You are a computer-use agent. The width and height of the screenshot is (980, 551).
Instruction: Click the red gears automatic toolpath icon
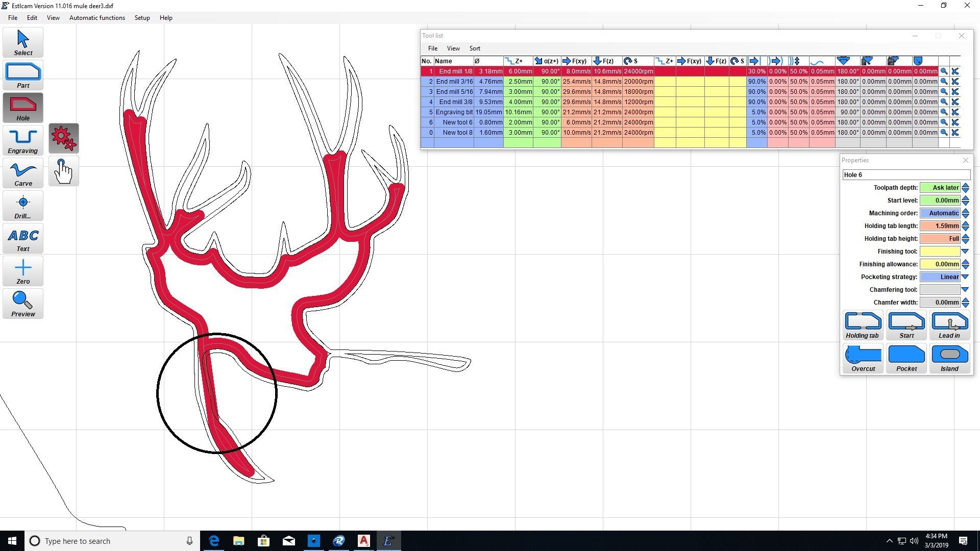tap(64, 138)
